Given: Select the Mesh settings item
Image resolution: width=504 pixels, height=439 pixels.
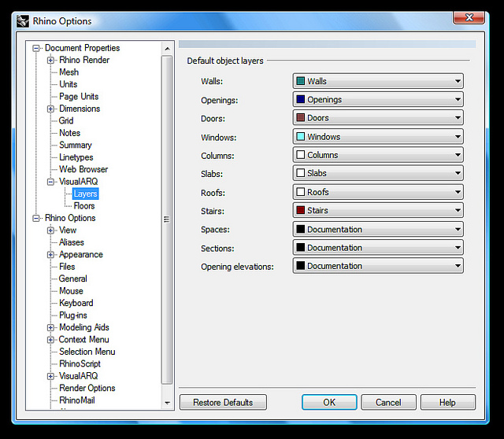Looking at the screenshot, I should click(69, 72).
